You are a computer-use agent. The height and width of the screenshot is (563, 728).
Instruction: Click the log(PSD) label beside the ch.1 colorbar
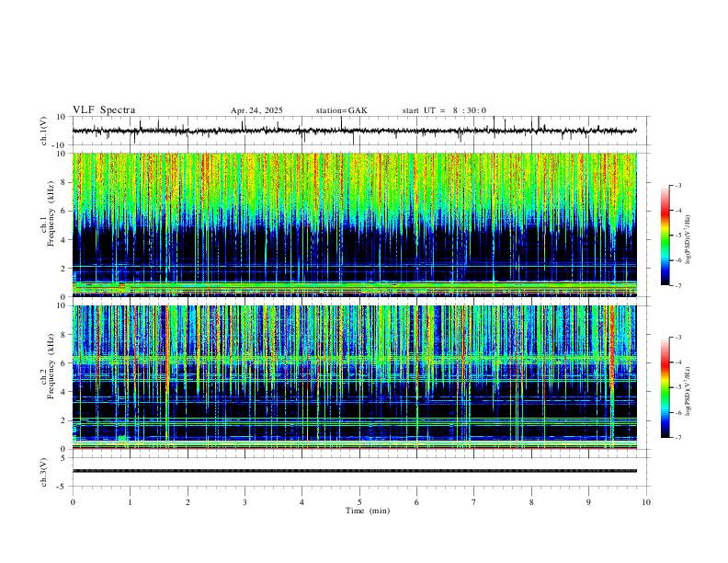[x=688, y=240]
